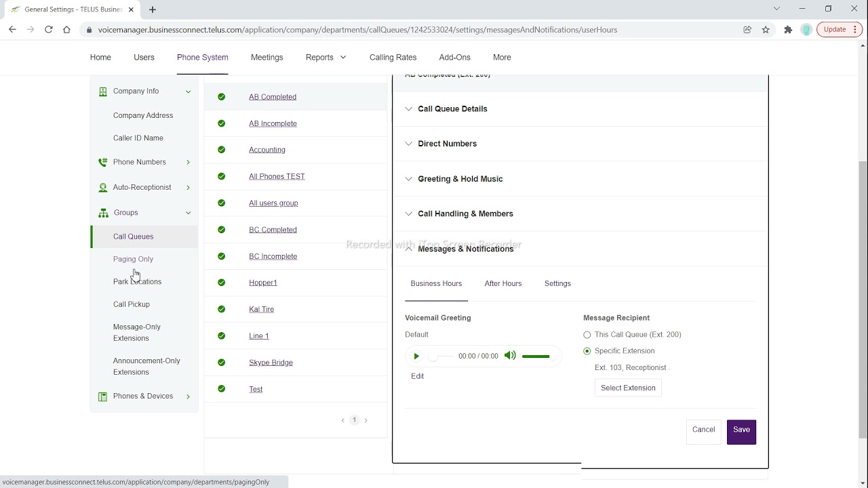Collapse the Groups sidebar section

tap(189, 213)
